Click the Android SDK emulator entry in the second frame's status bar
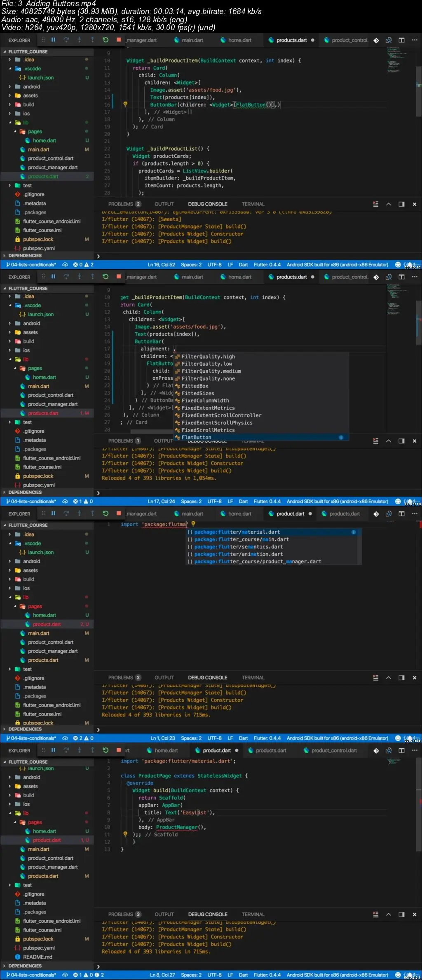The width and height of the screenshot is (422, 980). pyautogui.click(x=338, y=502)
